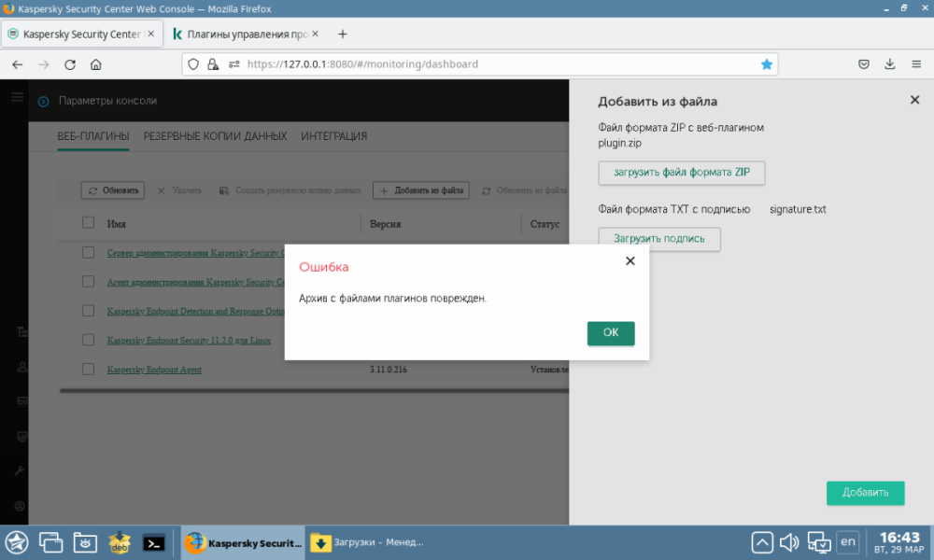The height and width of the screenshot is (560, 934).
Task: Click the Обновить toolbar button
Action: 113,190
